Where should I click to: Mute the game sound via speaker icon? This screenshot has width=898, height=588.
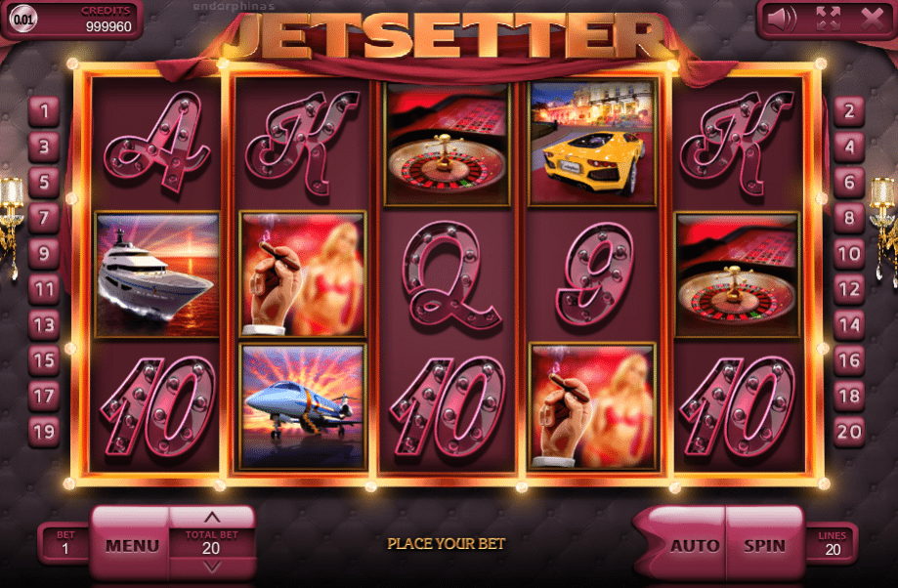coord(781,19)
